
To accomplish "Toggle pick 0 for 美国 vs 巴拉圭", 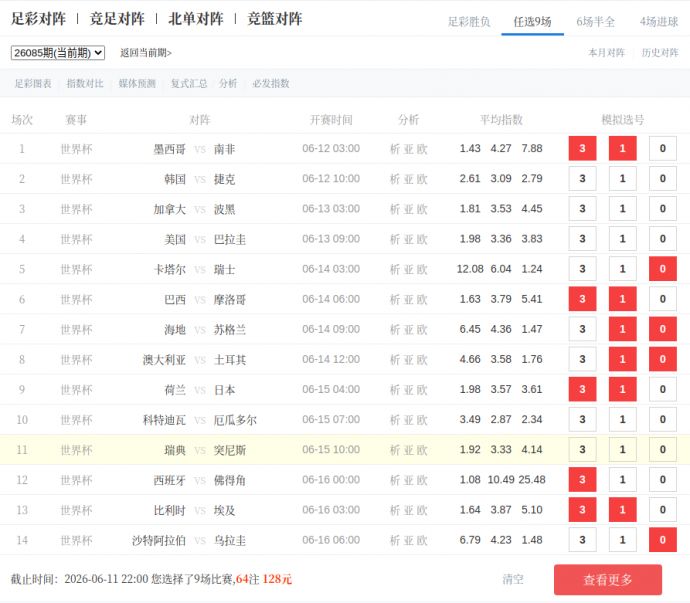I will (663, 239).
